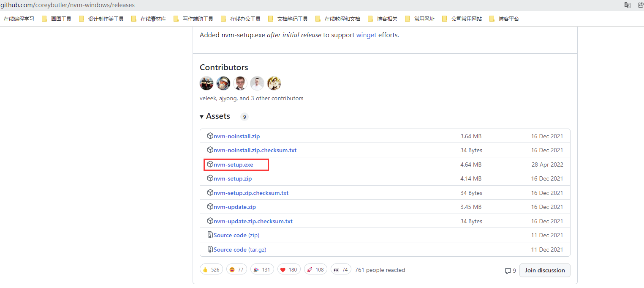Click the first contributor avatar

point(207,83)
